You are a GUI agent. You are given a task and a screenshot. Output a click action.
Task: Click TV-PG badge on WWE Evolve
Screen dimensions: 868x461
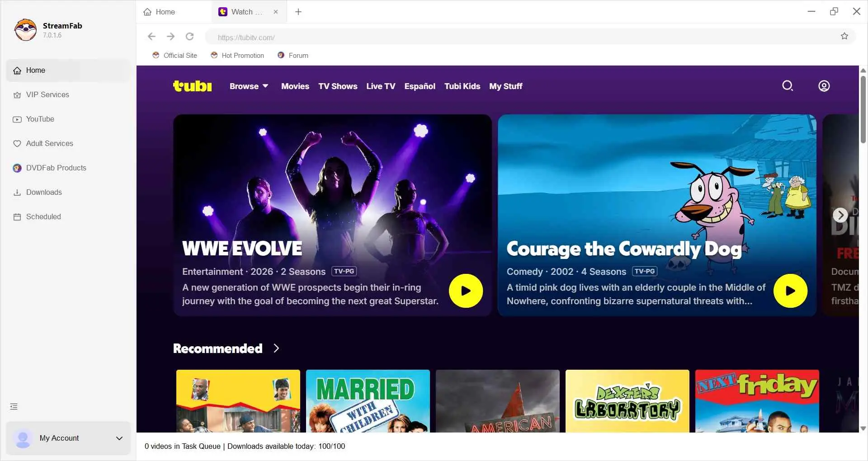point(344,272)
